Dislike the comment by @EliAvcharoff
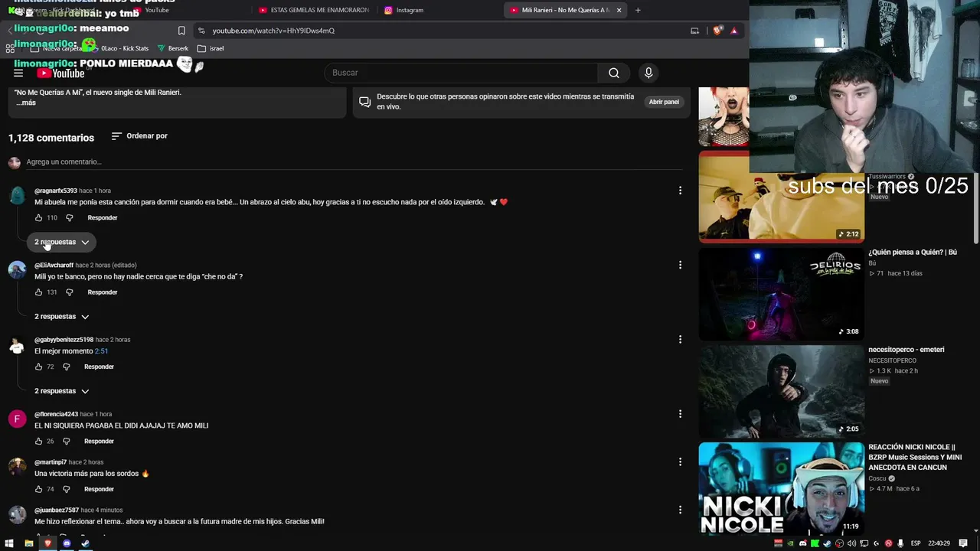This screenshot has width=980, height=551. [x=69, y=292]
